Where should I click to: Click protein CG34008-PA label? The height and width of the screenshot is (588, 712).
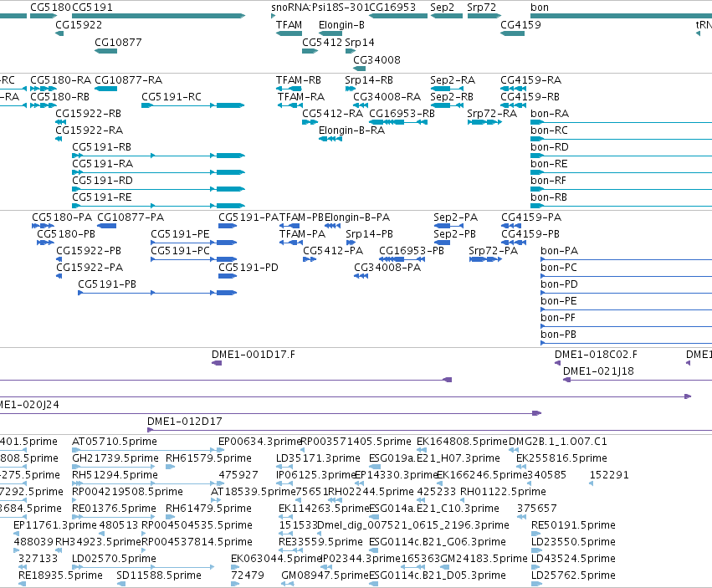(387, 268)
